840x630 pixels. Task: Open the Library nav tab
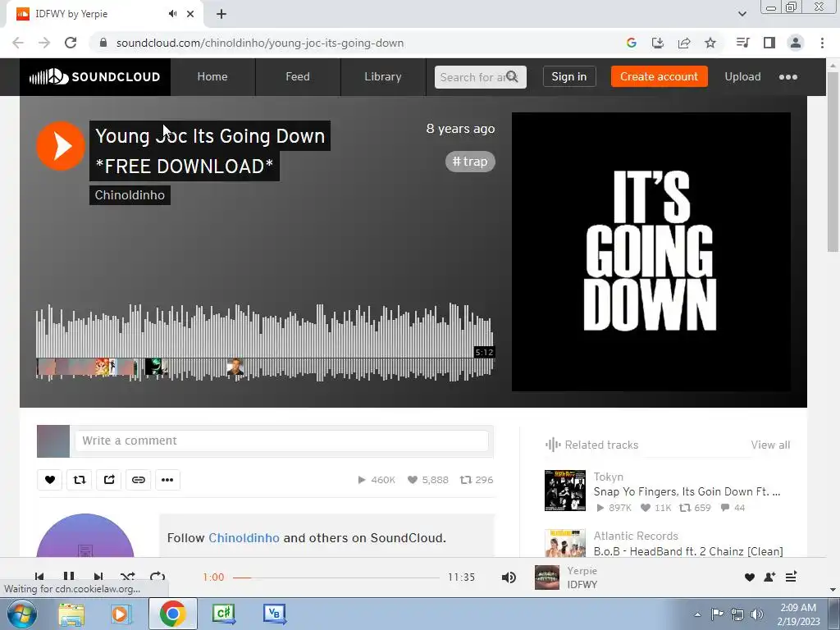pyautogui.click(x=382, y=76)
